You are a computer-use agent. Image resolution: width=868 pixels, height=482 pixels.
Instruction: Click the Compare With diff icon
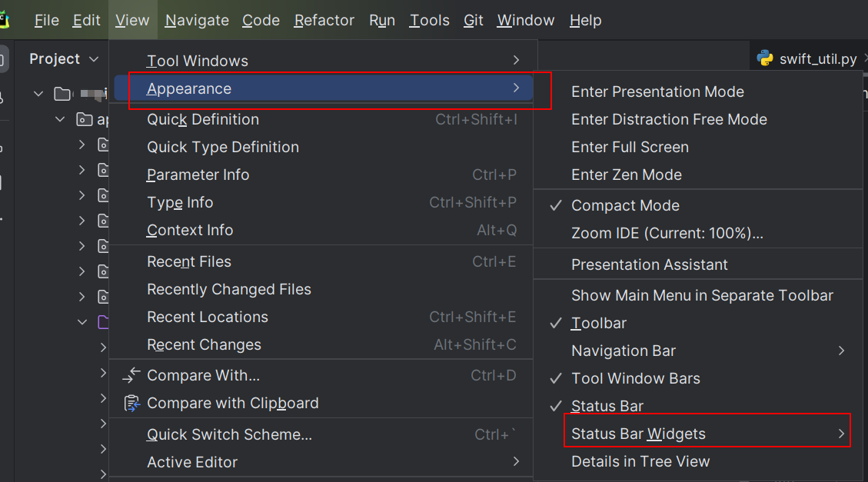(132, 375)
